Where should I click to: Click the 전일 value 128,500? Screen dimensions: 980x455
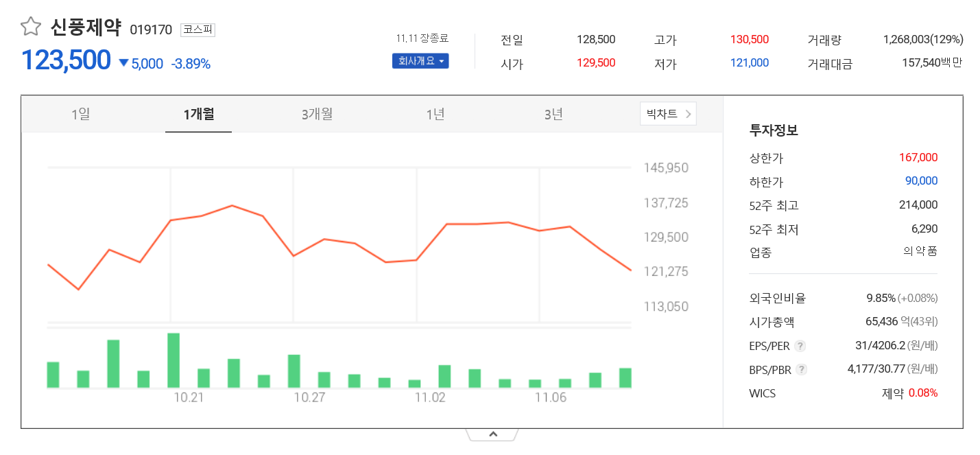(596, 40)
